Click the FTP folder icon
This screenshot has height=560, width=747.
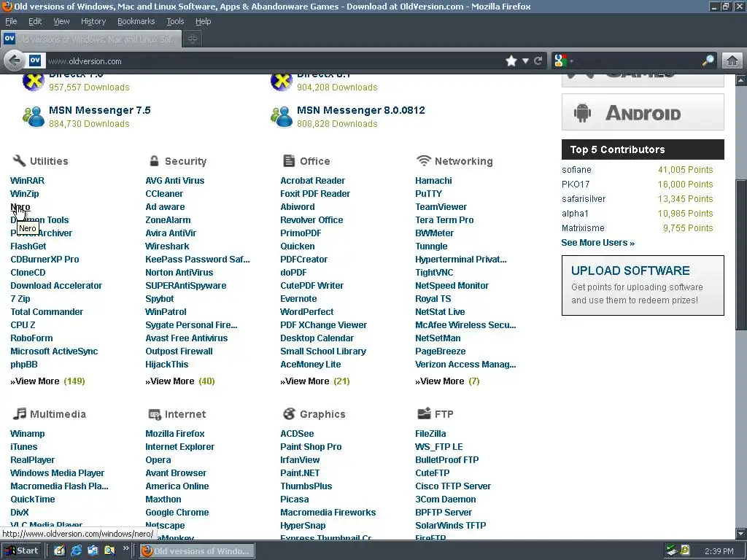(424, 413)
